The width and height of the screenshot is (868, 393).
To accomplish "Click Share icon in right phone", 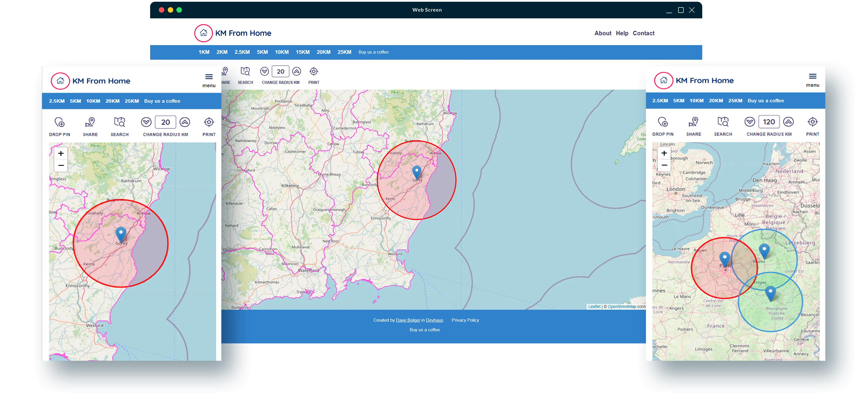I will click(694, 122).
